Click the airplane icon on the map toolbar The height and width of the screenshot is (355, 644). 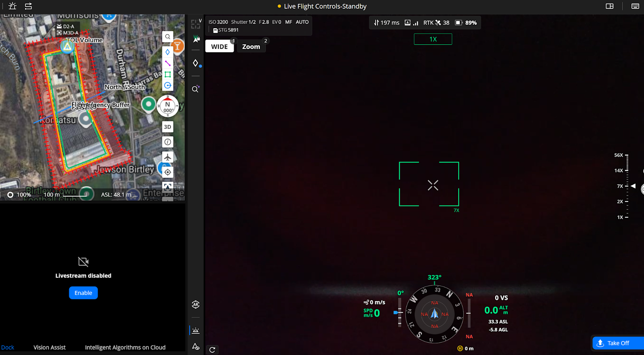pyautogui.click(x=168, y=157)
